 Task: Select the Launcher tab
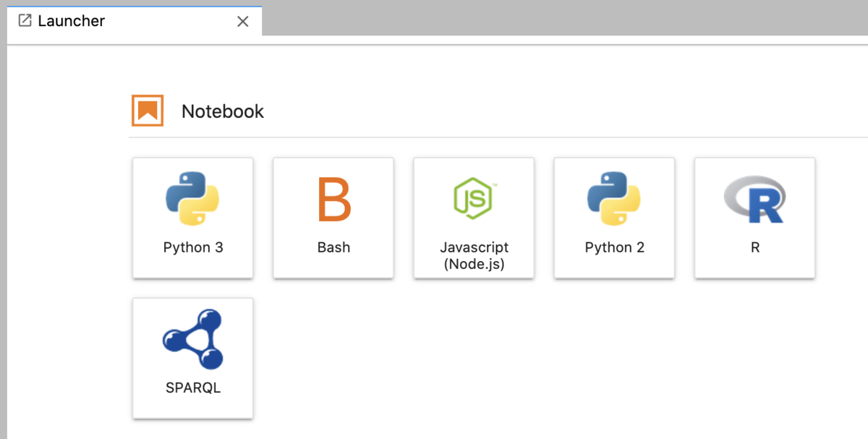tap(135, 21)
